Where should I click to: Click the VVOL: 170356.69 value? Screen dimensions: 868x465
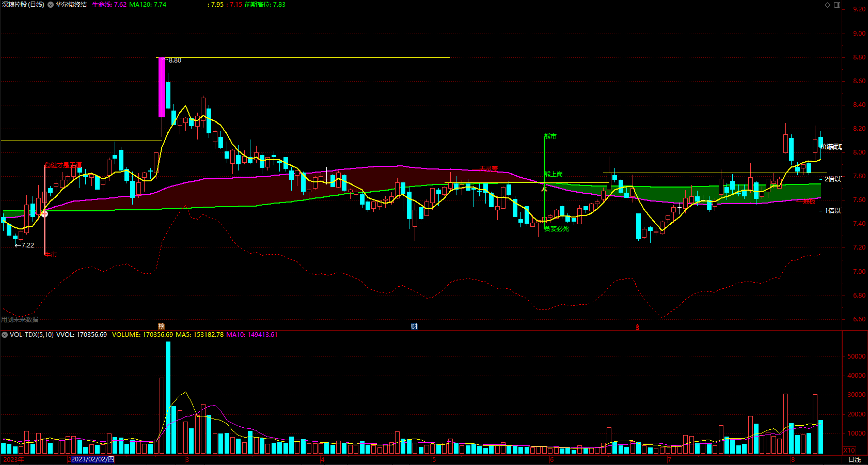coord(82,335)
